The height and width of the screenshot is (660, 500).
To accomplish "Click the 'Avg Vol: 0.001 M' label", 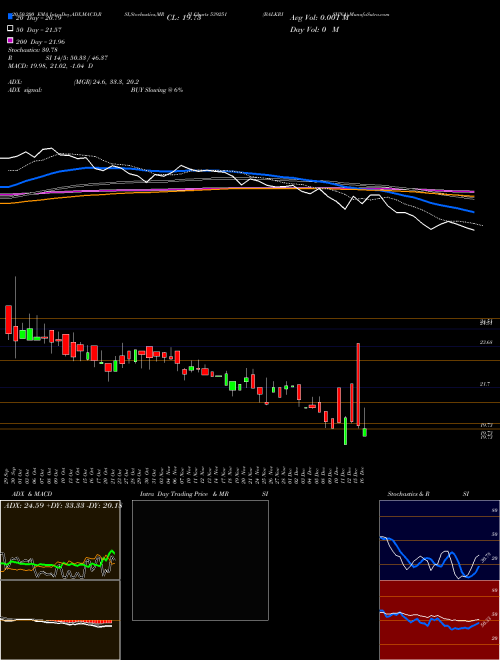I will tap(319, 18).
